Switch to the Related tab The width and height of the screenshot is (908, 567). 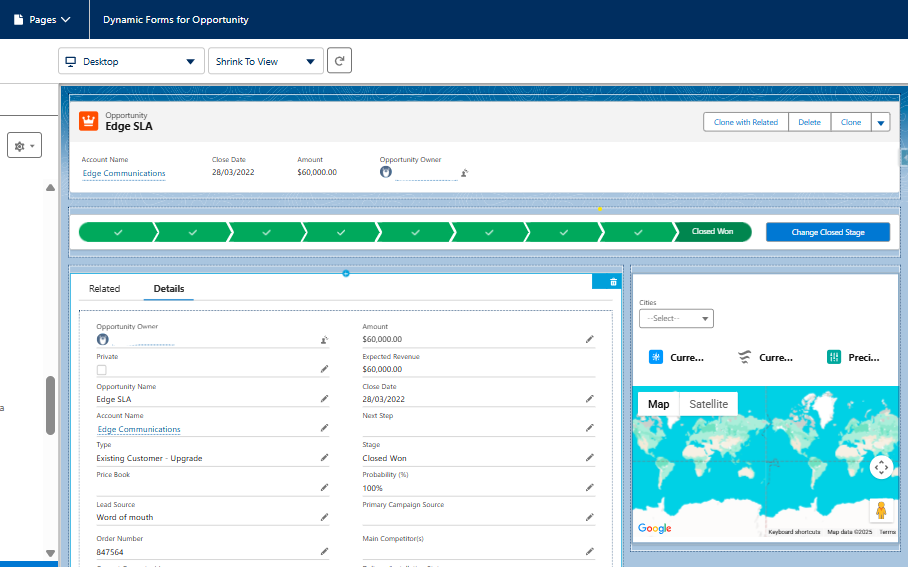[x=104, y=289]
